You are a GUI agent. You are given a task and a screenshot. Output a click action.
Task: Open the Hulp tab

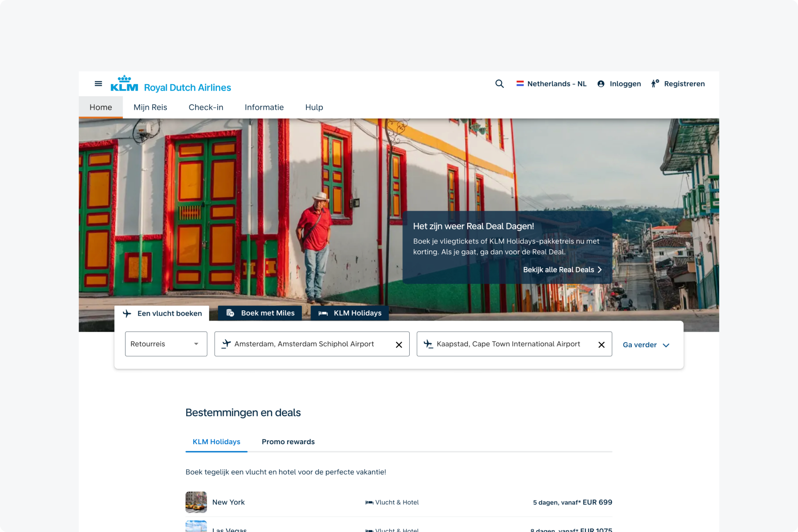314,107
